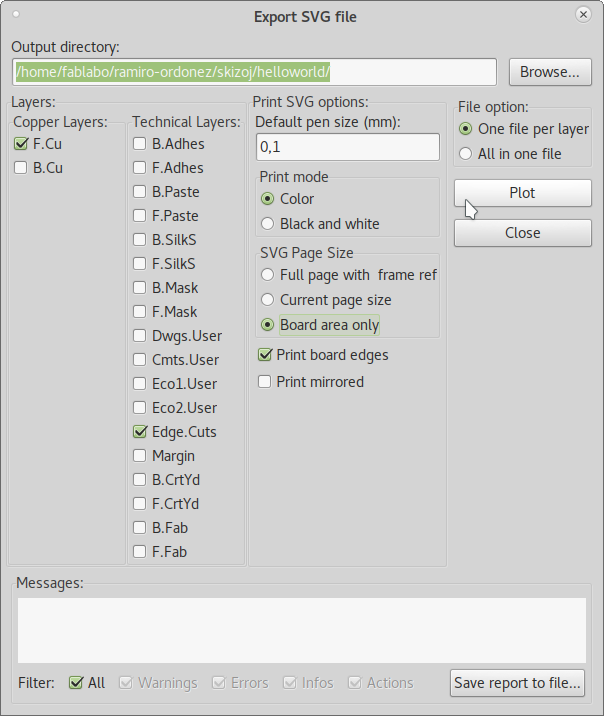The height and width of the screenshot is (716, 604).
Task: Check the B.Fab layer
Action: pyautogui.click(x=139, y=527)
